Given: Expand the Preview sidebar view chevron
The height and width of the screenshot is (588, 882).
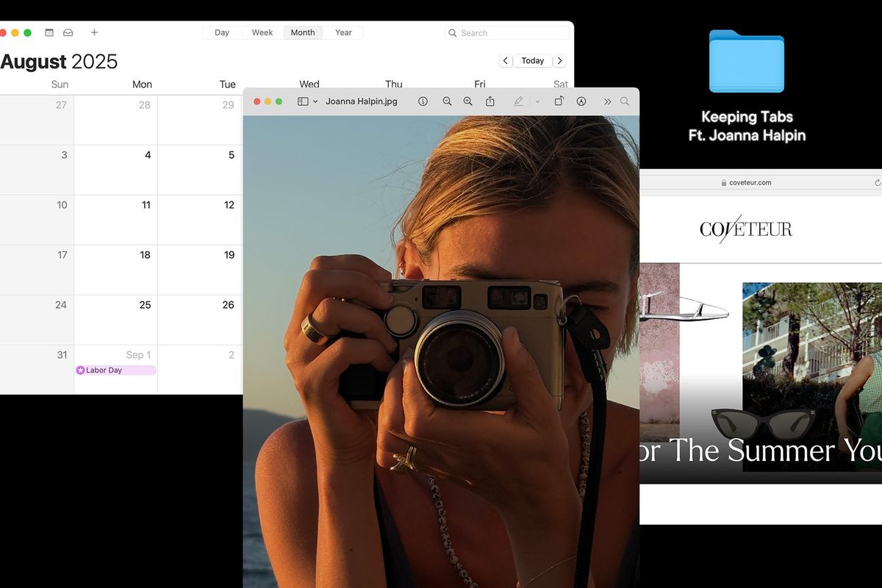Looking at the screenshot, I should [x=315, y=101].
